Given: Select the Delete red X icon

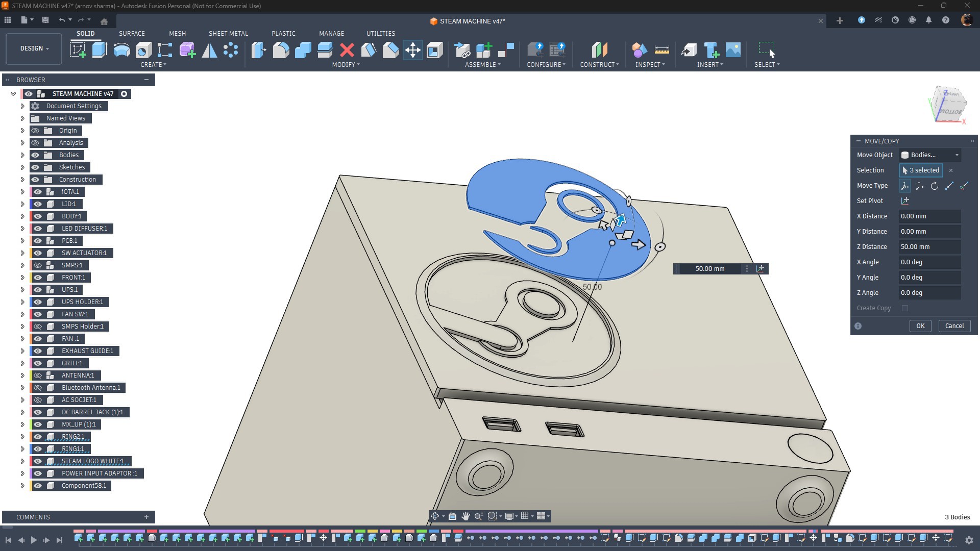Looking at the screenshot, I should pyautogui.click(x=347, y=50).
